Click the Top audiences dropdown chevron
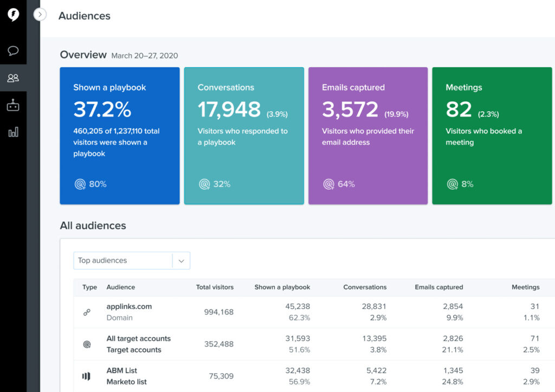This screenshot has width=555, height=392. click(181, 261)
